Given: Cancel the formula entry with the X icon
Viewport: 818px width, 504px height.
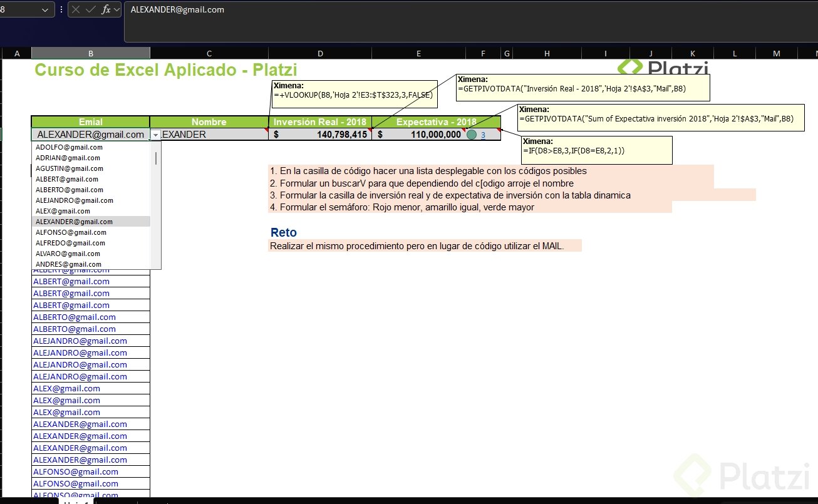Looking at the screenshot, I should pos(76,9).
